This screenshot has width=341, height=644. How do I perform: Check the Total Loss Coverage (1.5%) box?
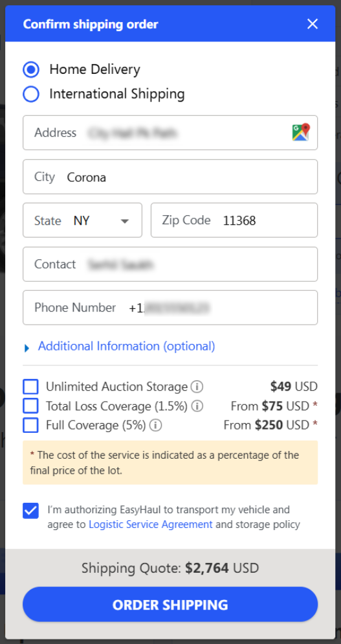coord(31,406)
